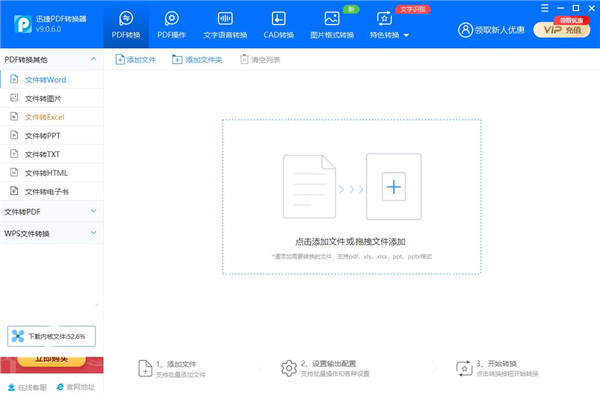This screenshot has width=600, height=396.
Task: Click 2、设置输出配置 step text
Action: coord(328,363)
